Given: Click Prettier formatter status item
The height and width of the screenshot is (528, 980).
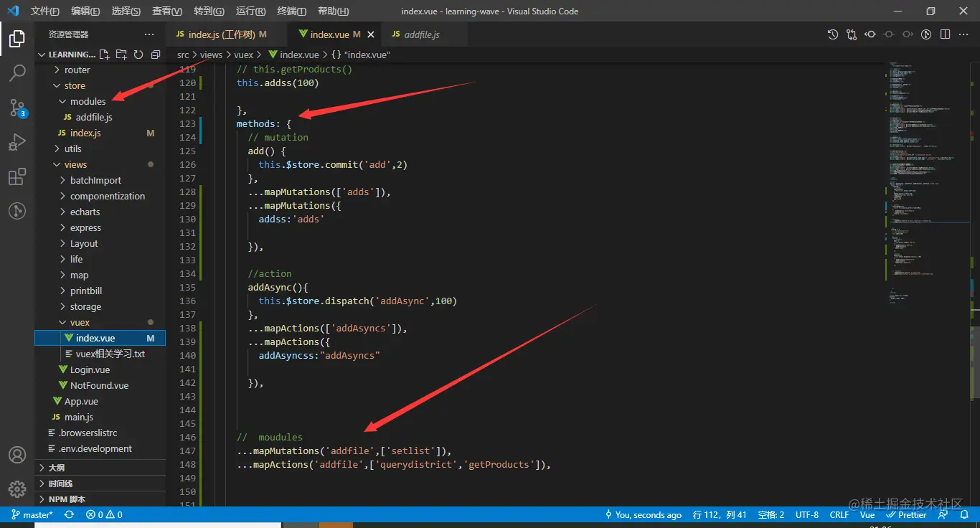Looking at the screenshot, I should pos(906,514).
